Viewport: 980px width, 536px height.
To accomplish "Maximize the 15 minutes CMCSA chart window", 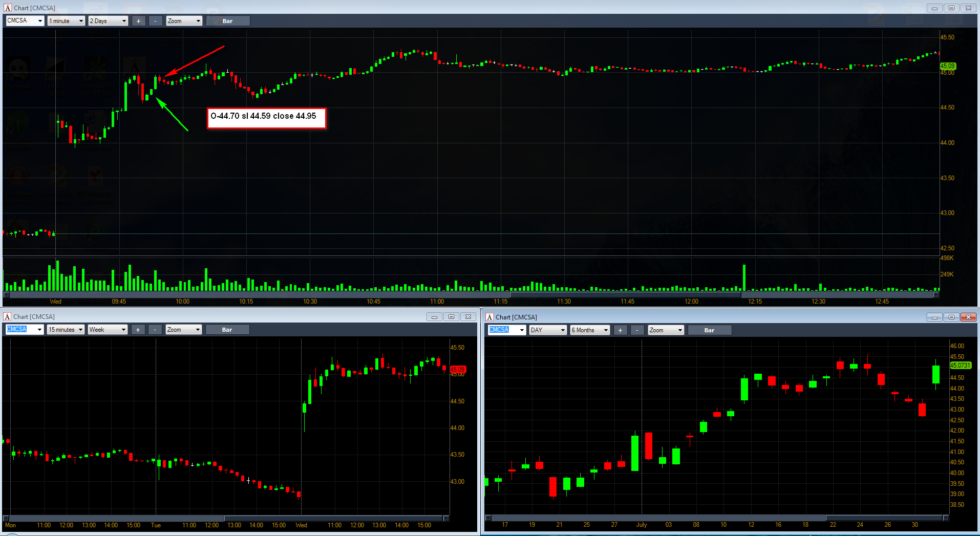I will [x=451, y=317].
